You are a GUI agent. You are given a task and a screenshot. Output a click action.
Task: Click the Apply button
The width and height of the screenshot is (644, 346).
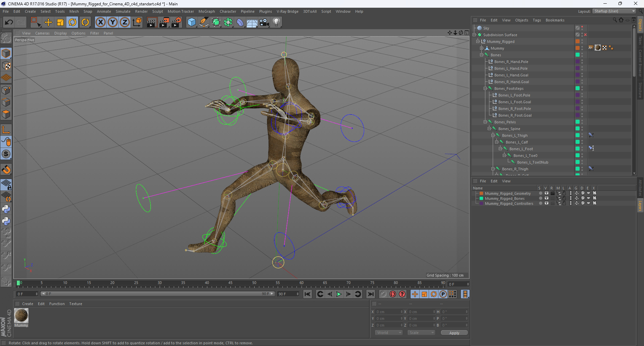pyautogui.click(x=454, y=333)
